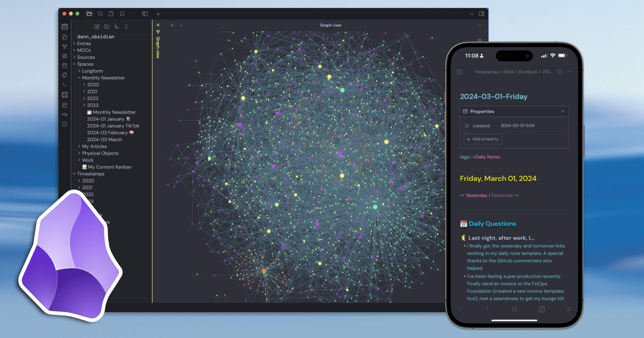Open the dann_obsidian vault menu
The width and height of the screenshot is (644, 338).
96,36
